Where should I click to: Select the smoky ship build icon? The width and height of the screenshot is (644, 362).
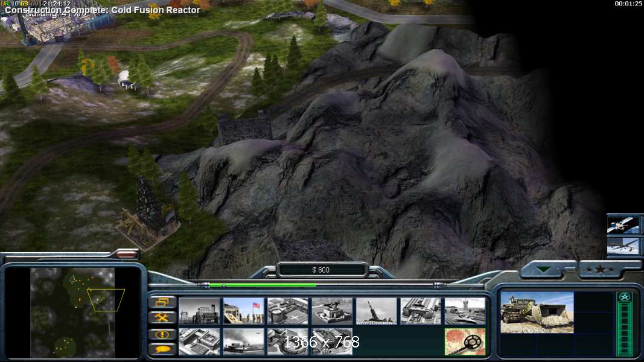pos(244,341)
